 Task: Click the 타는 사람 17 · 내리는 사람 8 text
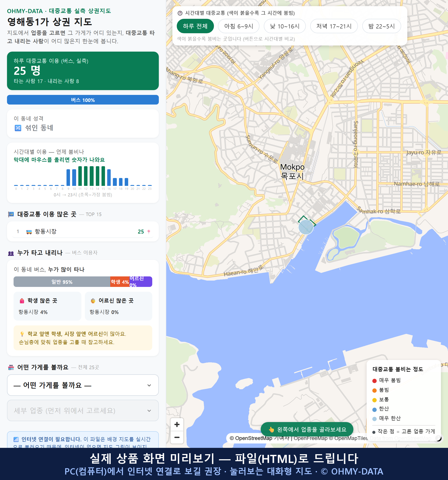46,81
